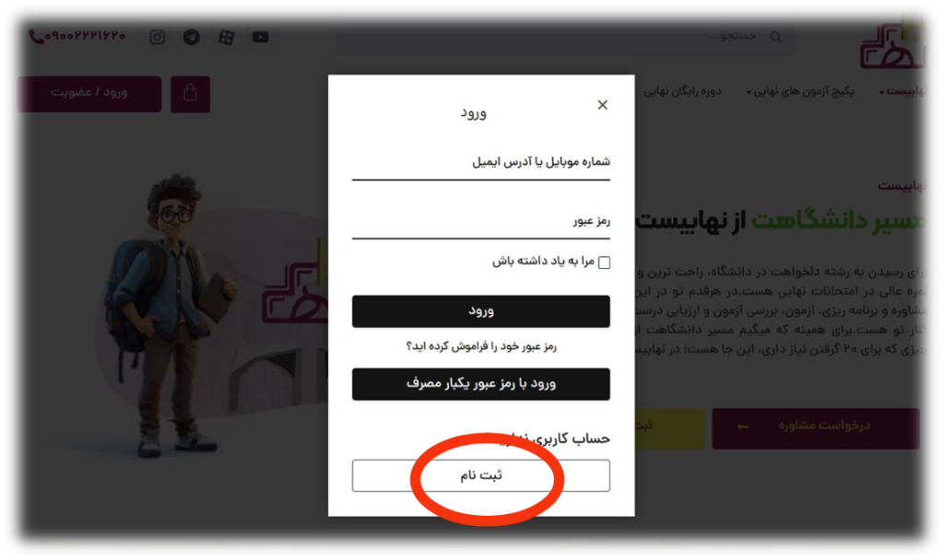Click the ثبت نام register button
944x560 pixels.
click(481, 476)
